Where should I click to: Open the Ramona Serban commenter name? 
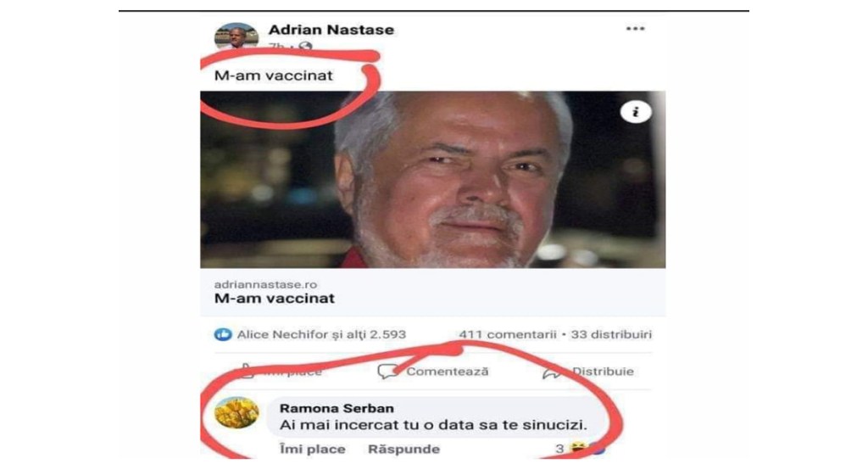[x=337, y=408]
